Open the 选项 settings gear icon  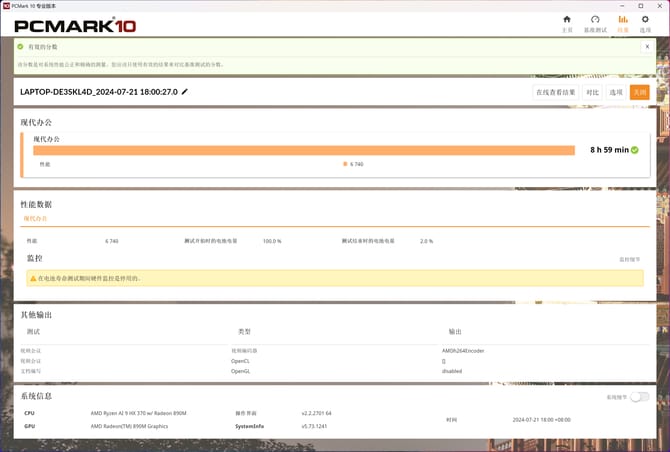[x=645, y=23]
